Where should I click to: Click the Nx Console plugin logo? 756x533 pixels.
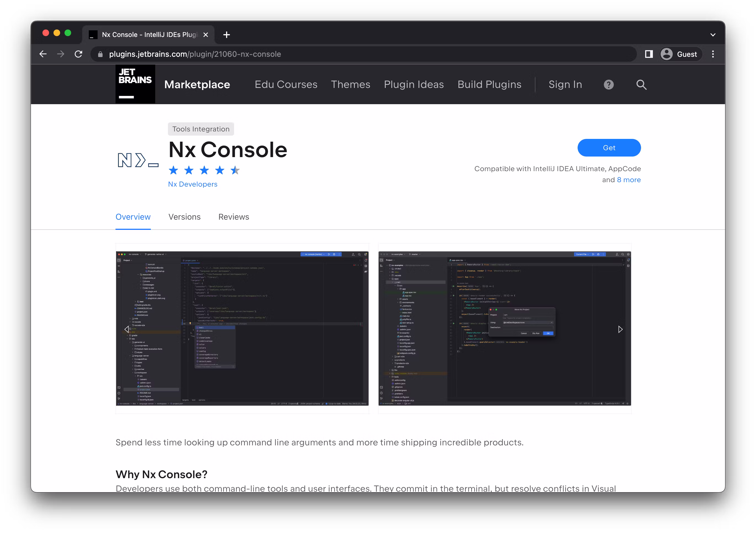[138, 160]
